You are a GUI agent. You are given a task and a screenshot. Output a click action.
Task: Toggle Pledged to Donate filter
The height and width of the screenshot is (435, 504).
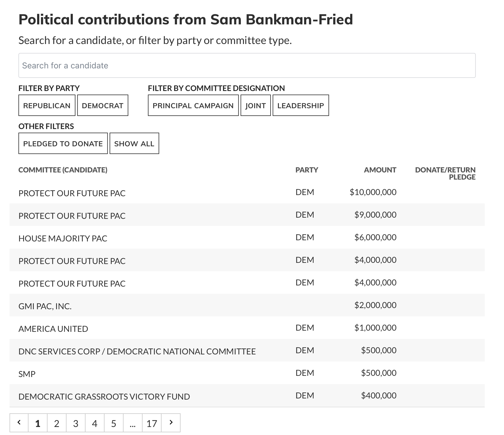pos(63,143)
